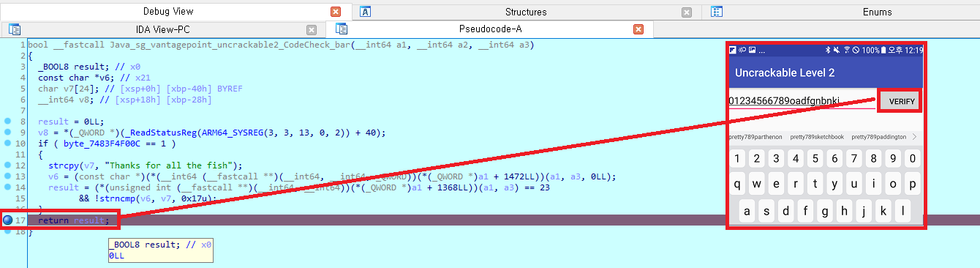Viewport: 980px width, 268px height.
Task: Close the IDA View-PC tab
Action: tap(312, 29)
